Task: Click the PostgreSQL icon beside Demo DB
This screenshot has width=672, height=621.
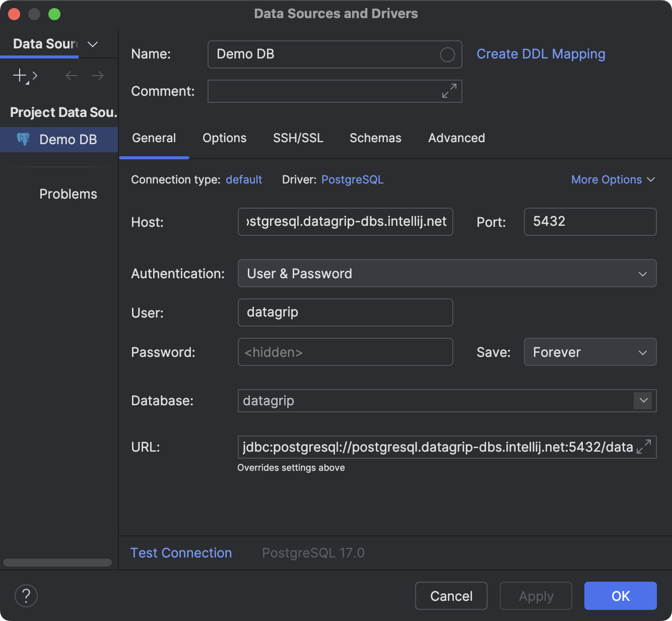Action: pyautogui.click(x=23, y=139)
